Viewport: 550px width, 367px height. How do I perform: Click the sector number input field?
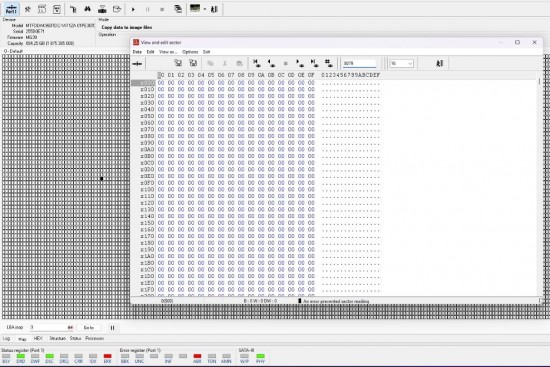(359, 64)
